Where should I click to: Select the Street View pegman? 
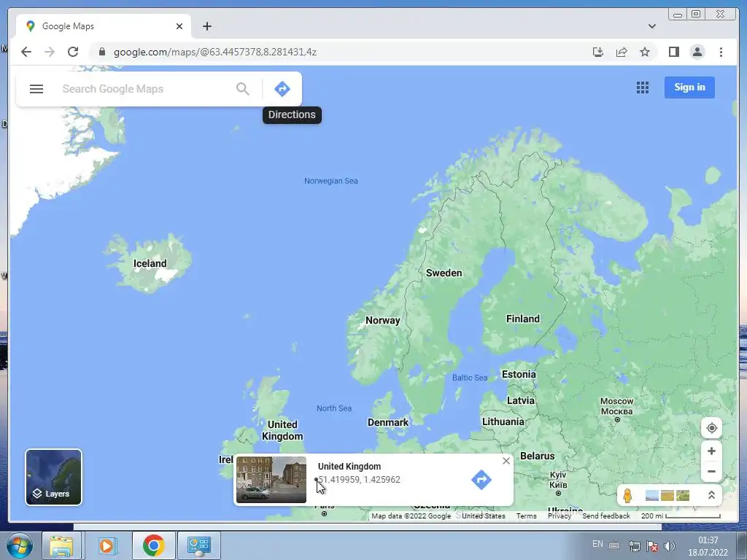[x=627, y=495]
